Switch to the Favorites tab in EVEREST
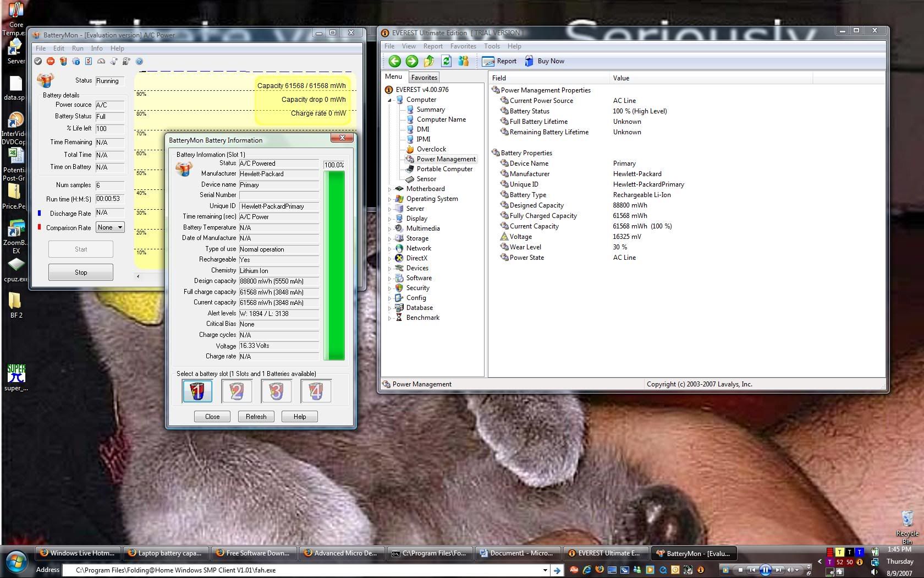This screenshot has height=578, width=924. pyautogui.click(x=424, y=78)
